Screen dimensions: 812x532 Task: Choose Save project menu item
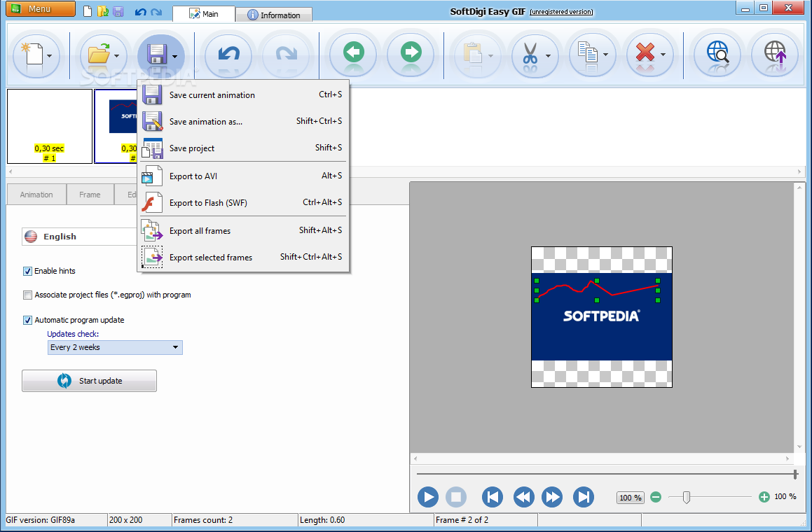click(x=243, y=148)
